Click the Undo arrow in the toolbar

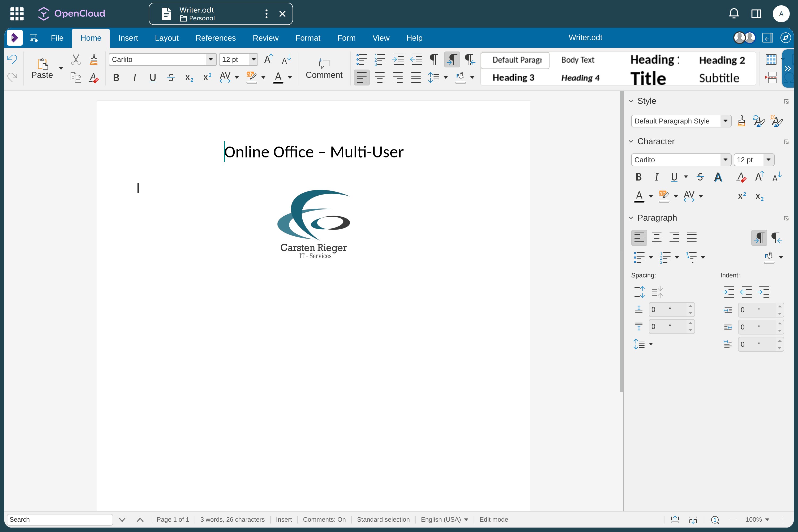coord(12,59)
